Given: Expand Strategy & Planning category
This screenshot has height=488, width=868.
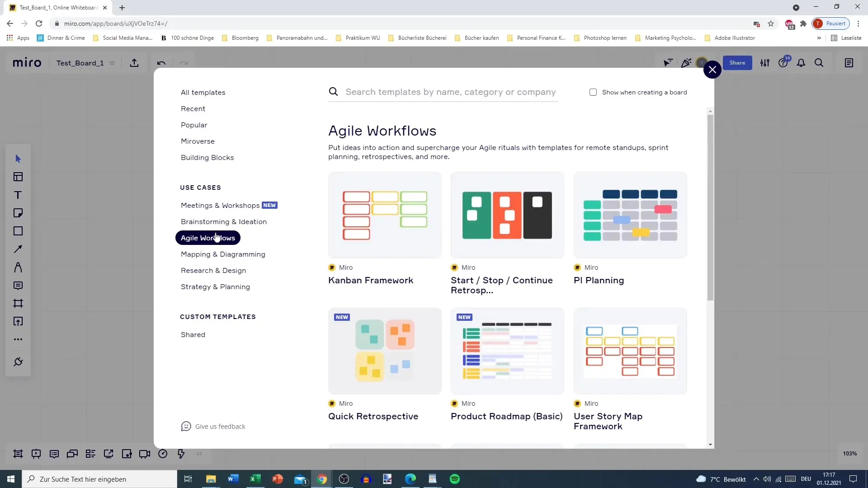Looking at the screenshot, I should [x=215, y=286].
